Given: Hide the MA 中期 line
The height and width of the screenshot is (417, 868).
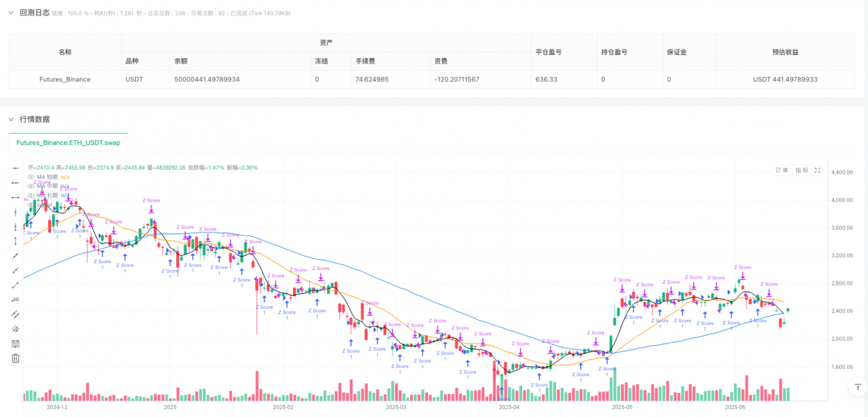Looking at the screenshot, I should (31, 186).
